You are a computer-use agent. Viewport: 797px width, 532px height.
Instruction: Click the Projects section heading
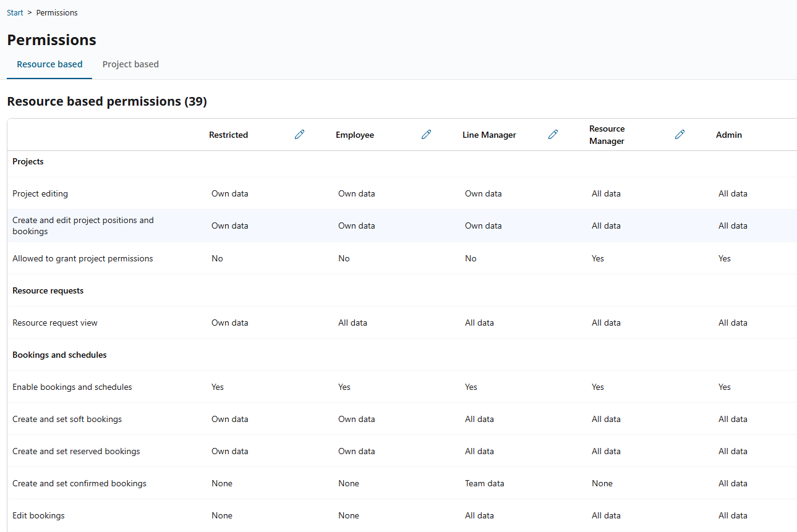[x=28, y=161]
